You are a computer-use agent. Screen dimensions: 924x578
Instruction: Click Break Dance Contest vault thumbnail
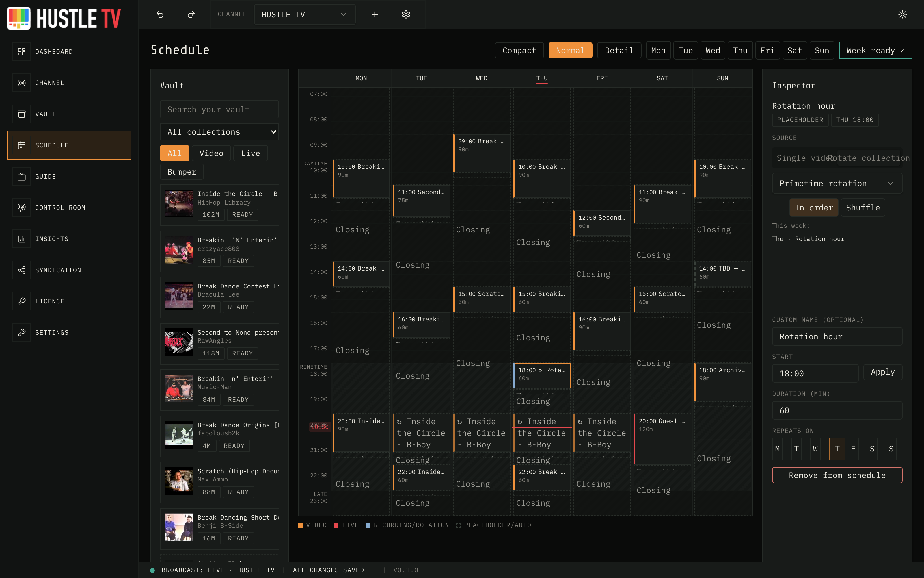[179, 296]
